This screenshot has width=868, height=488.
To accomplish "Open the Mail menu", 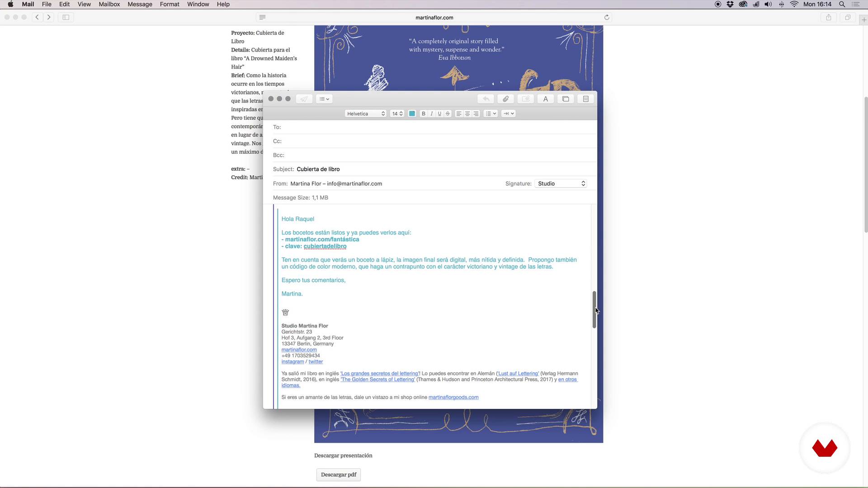I will point(28,4).
